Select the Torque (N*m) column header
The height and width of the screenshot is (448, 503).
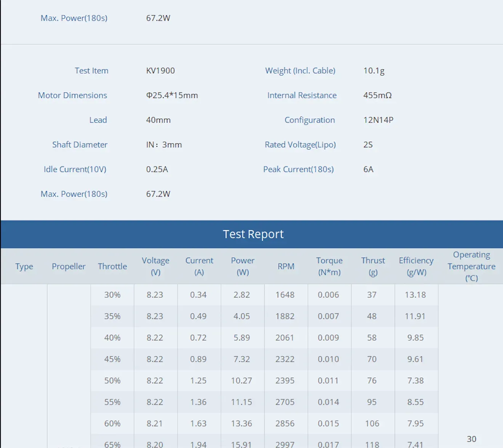pos(329,266)
